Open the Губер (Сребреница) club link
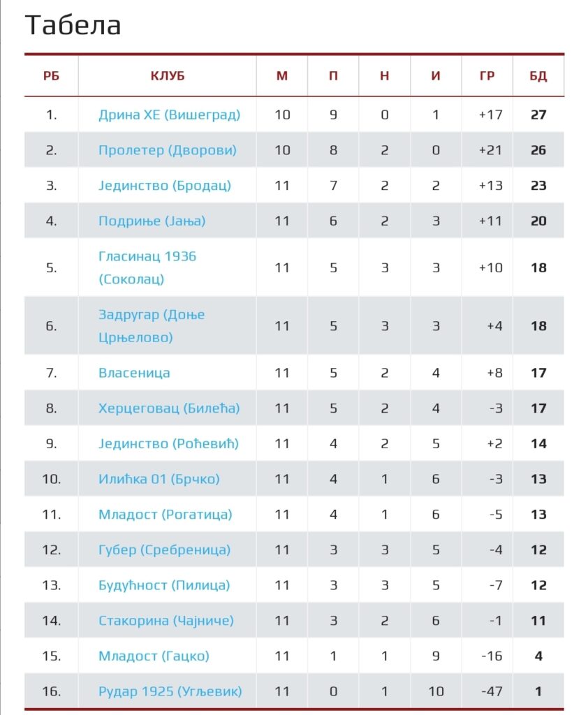This screenshot has width=588, height=715. [164, 550]
